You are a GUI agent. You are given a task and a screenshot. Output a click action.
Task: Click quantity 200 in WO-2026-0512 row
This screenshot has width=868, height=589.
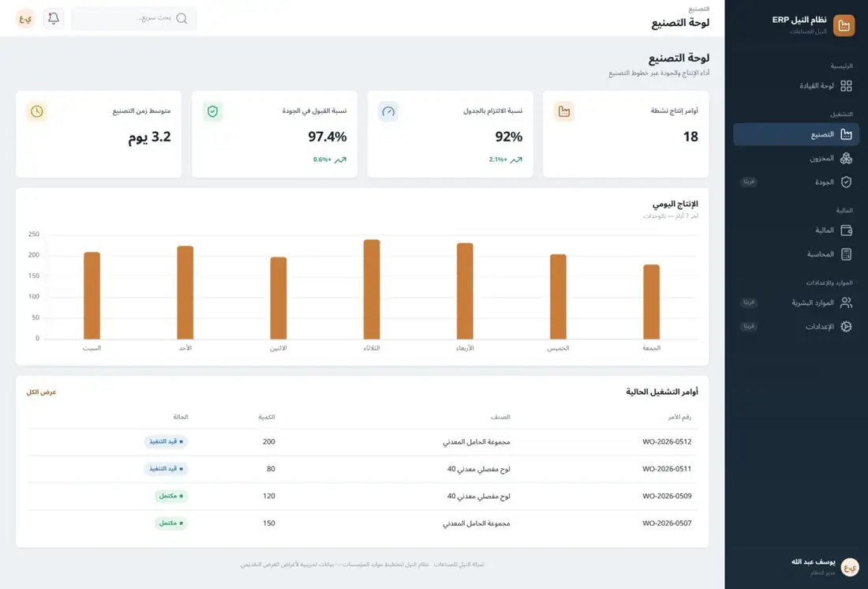click(268, 441)
